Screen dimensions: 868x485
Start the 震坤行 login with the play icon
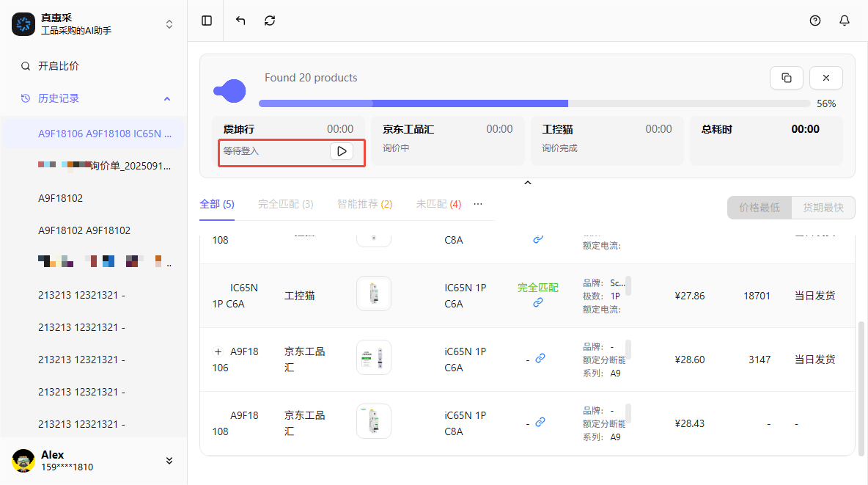click(341, 151)
